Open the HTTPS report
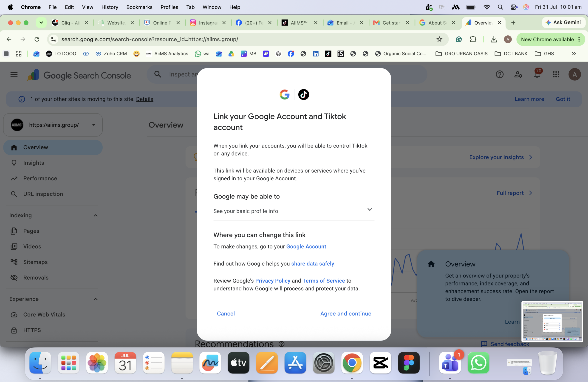Image resolution: width=588 pixels, height=382 pixels. click(x=53, y=330)
